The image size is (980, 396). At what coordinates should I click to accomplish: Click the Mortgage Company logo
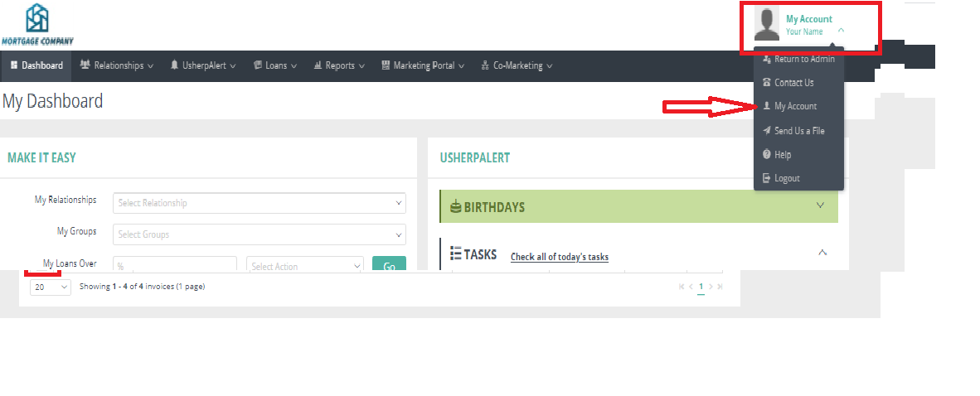tap(37, 24)
